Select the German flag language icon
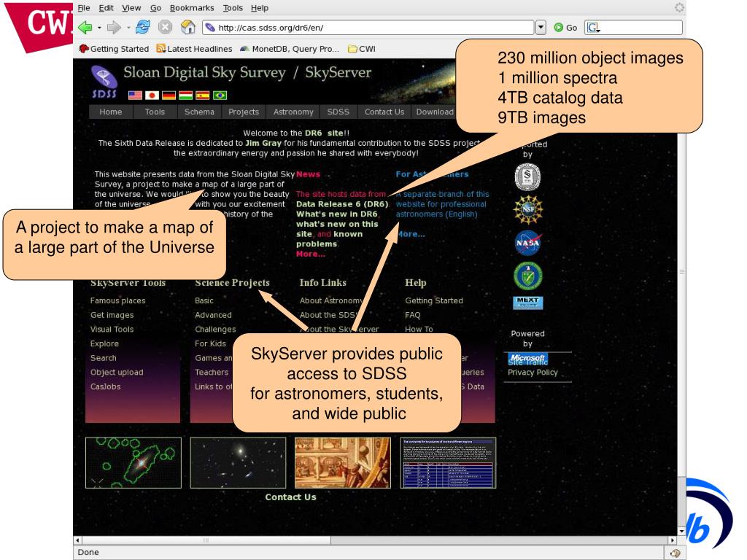The image size is (747, 560). coord(169,96)
